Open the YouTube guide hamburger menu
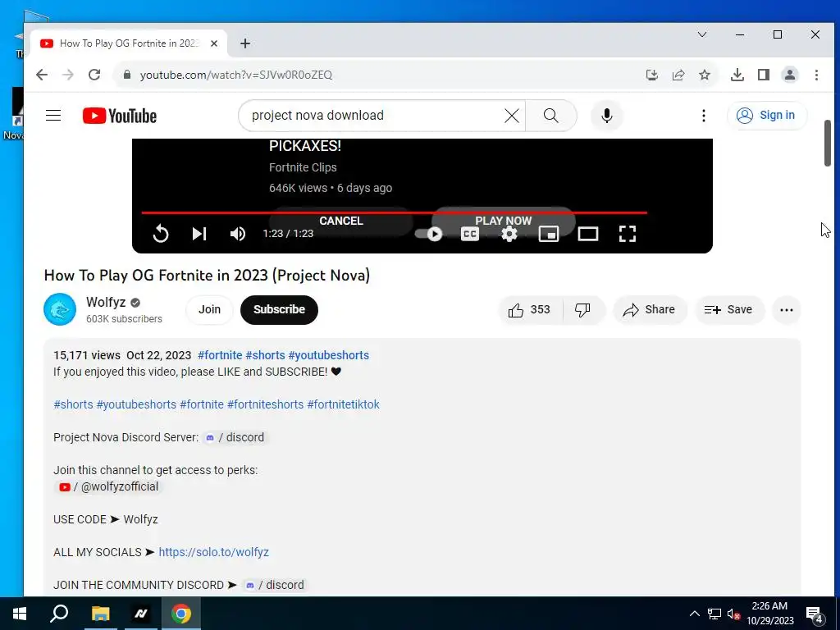Viewport: 840px width, 630px height. pos(53,115)
